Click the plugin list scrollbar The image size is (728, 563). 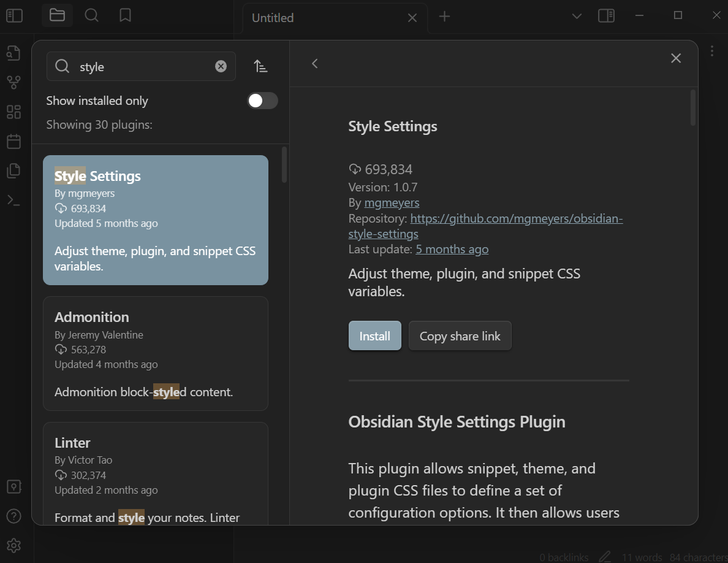point(284,165)
